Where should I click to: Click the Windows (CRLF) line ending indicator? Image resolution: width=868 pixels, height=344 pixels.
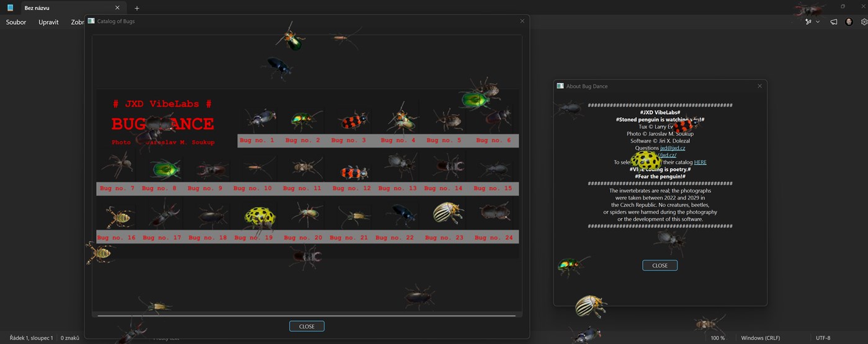[x=761, y=338]
